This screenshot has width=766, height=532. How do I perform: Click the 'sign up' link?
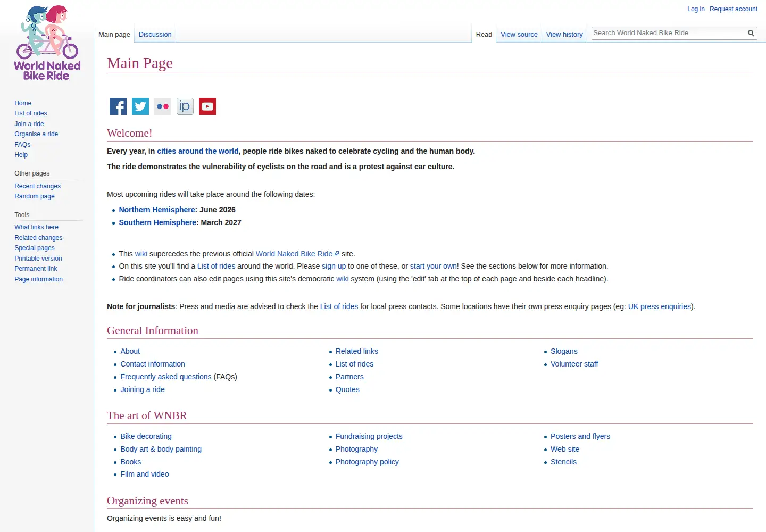pos(334,266)
